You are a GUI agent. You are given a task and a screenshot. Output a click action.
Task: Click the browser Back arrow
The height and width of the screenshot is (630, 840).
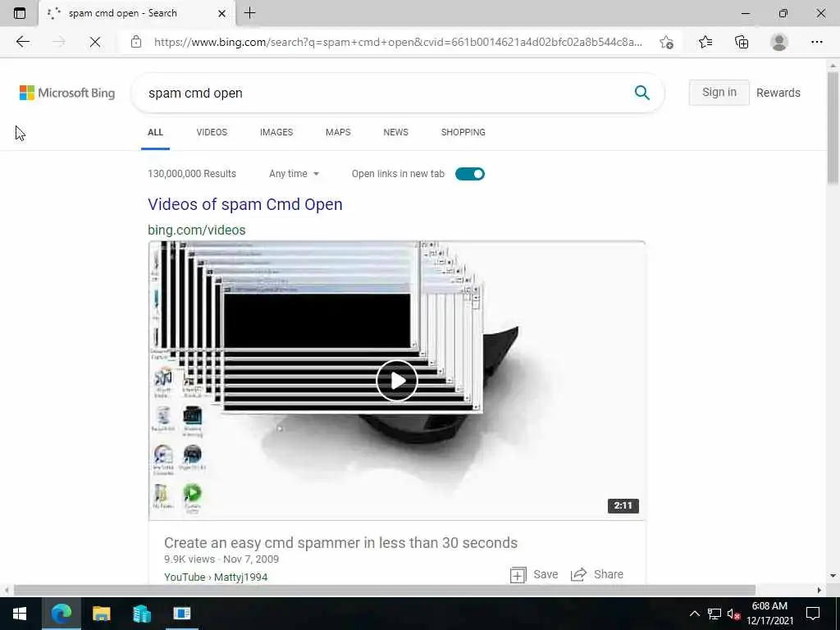coord(22,42)
